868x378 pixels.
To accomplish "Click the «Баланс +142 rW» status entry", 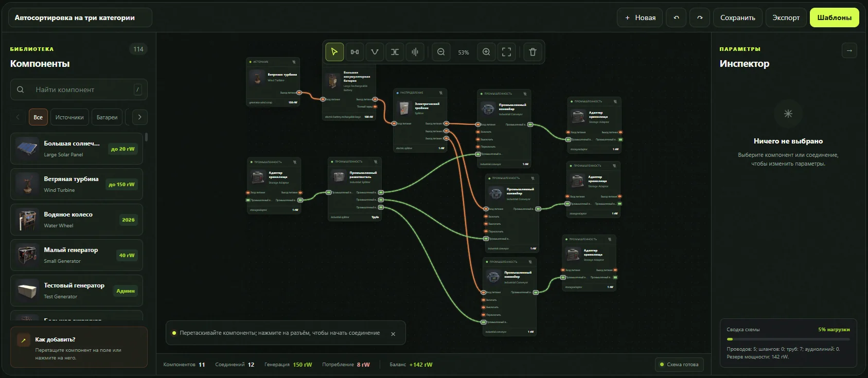I will pos(411,365).
